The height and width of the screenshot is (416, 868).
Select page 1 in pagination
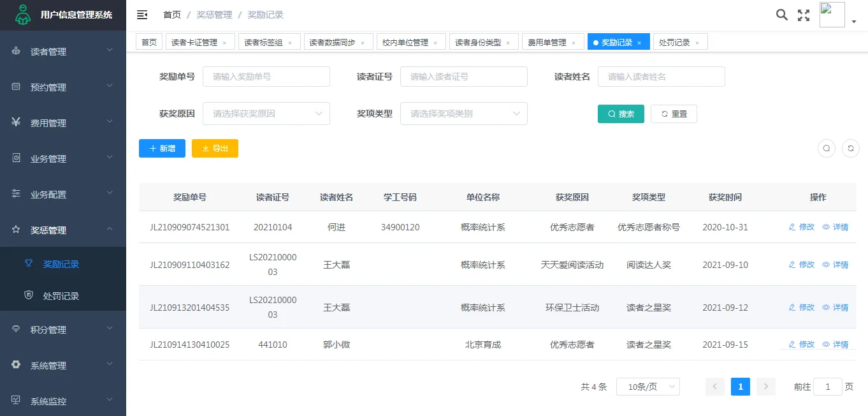pos(741,387)
